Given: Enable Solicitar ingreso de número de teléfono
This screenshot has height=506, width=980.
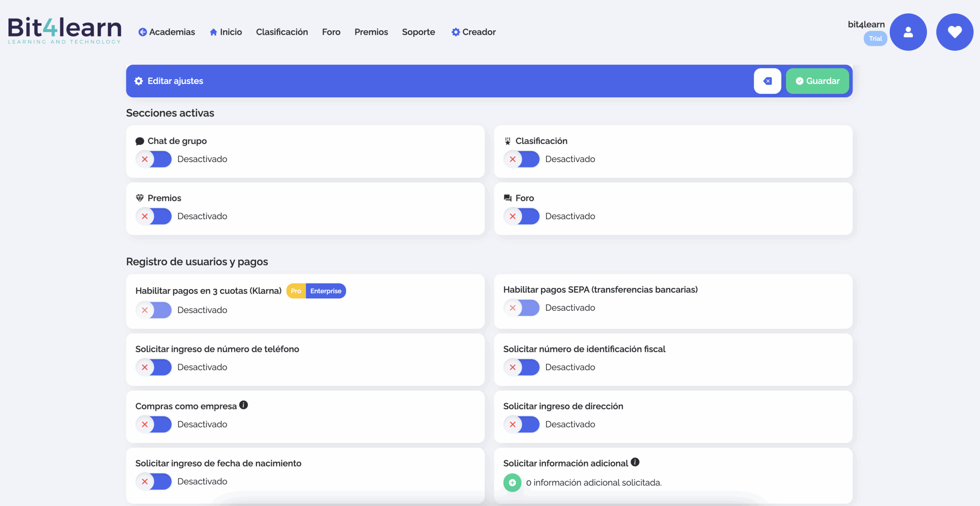Looking at the screenshot, I should 154,367.
